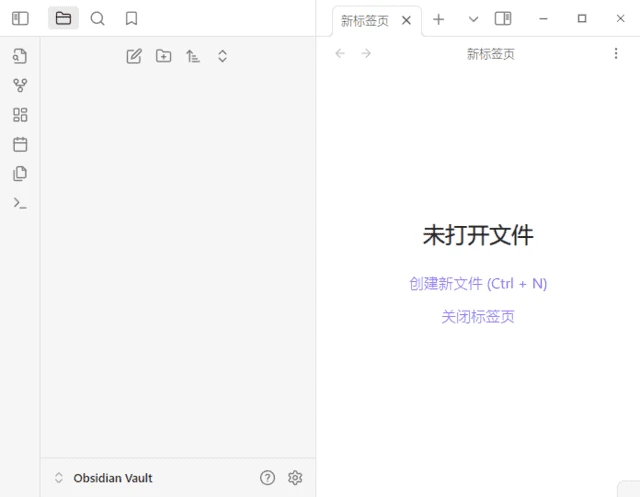Open the bookmarks panel
The width and height of the screenshot is (640, 497).
click(131, 18)
